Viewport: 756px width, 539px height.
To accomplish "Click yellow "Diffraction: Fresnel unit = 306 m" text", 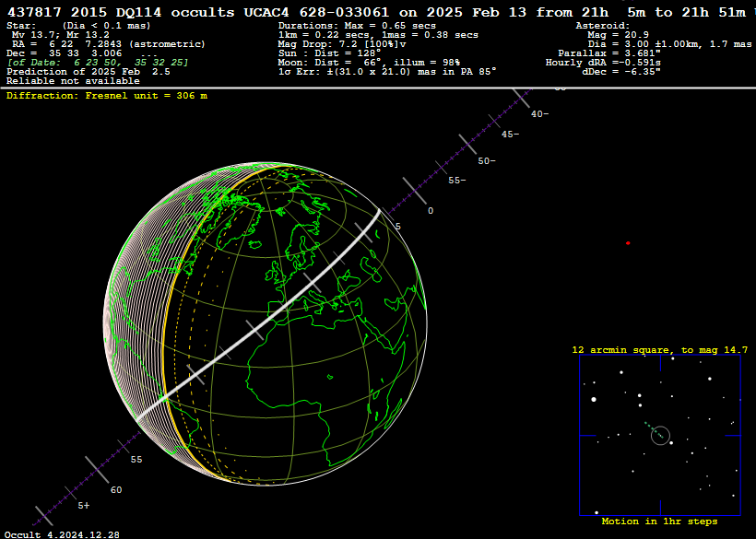I will (x=107, y=96).
